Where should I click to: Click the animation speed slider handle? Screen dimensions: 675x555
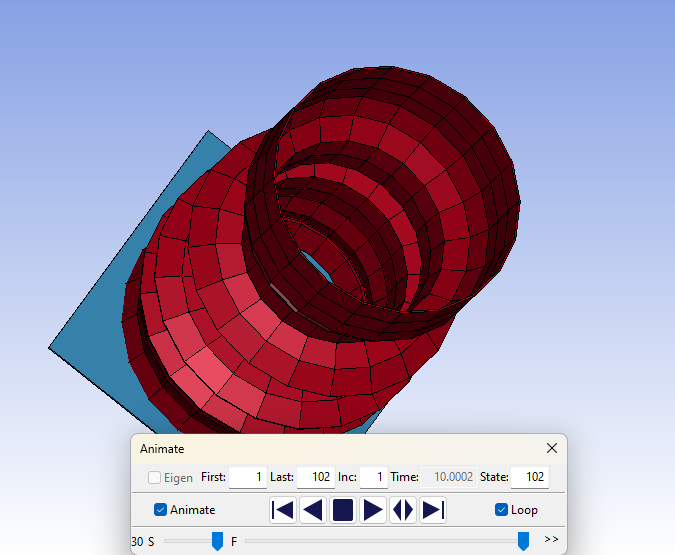point(217,541)
